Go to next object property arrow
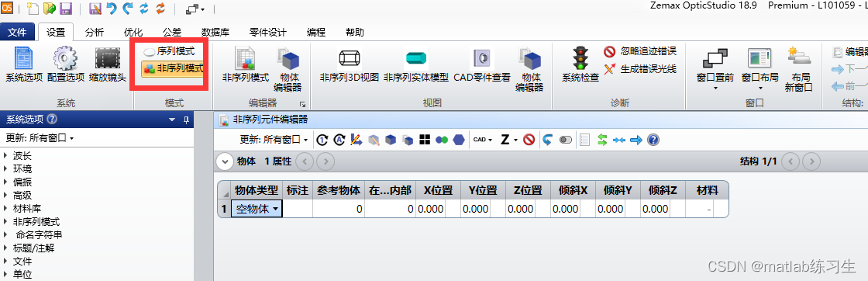The image size is (868, 281). point(326,161)
